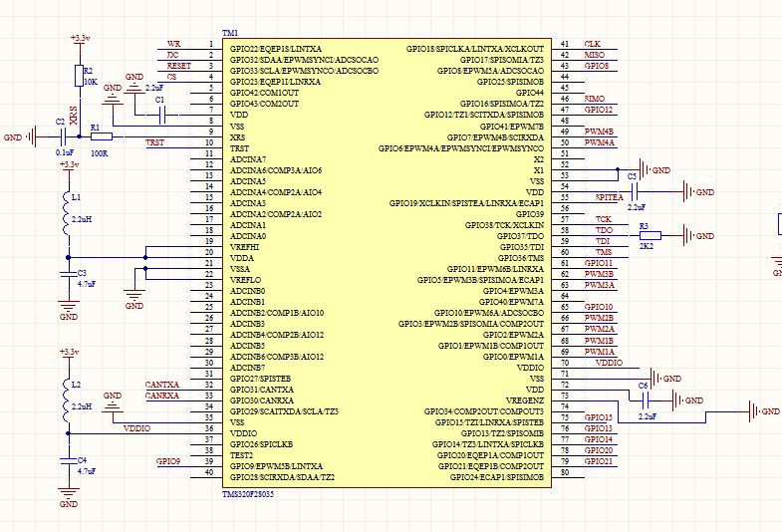Select the TDI net label on pin 59
782x532 pixels.
pyautogui.click(x=603, y=241)
